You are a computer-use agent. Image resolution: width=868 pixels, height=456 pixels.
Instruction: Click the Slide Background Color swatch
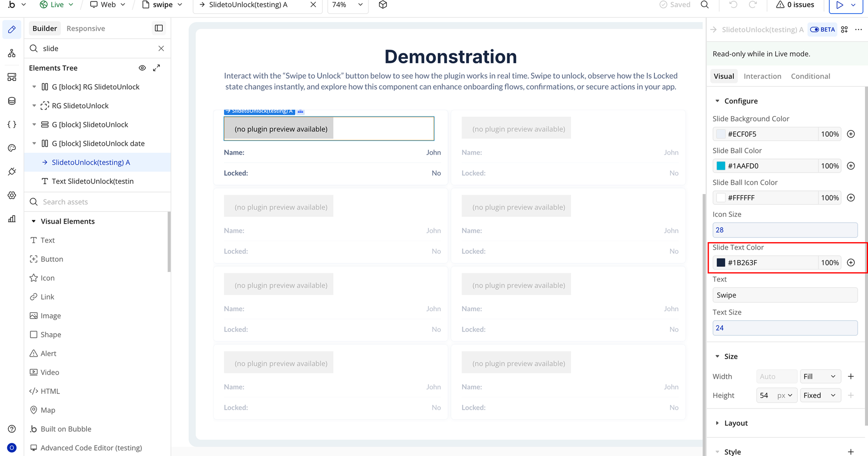click(721, 134)
